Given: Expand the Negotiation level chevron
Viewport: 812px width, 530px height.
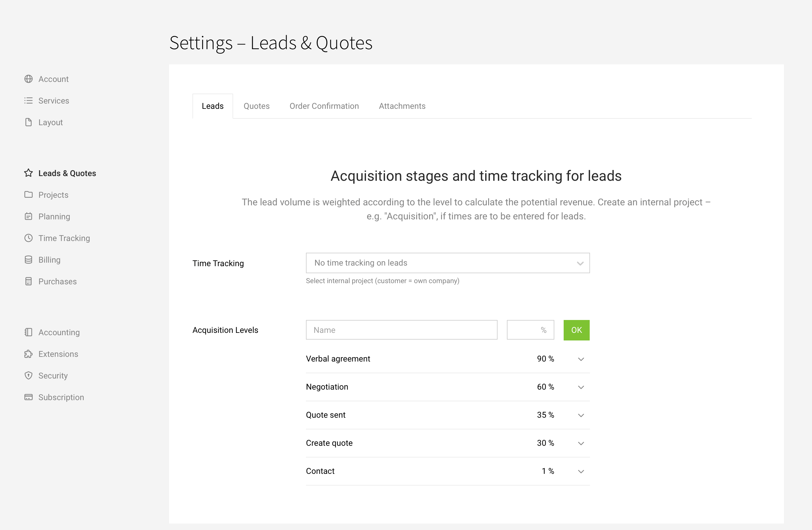Looking at the screenshot, I should [x=581, y=387].
